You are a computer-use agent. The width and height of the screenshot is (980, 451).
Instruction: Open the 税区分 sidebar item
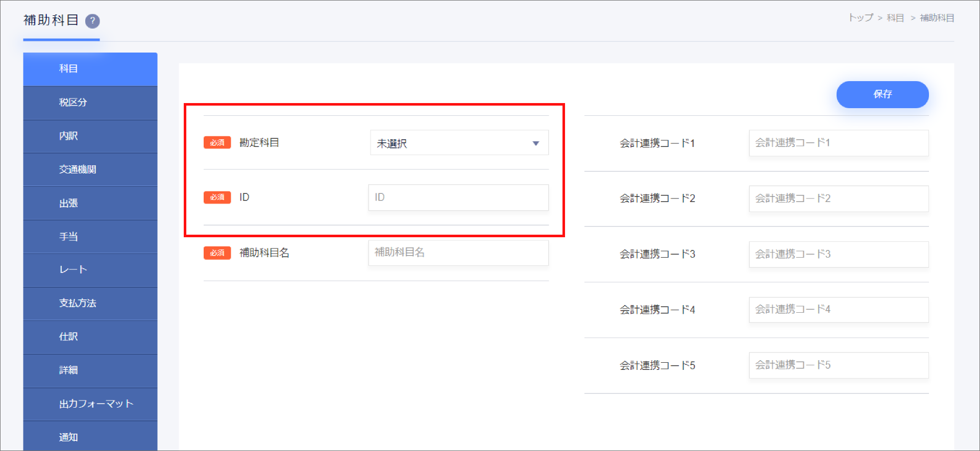pyautogui.click(x=90, y=103)
